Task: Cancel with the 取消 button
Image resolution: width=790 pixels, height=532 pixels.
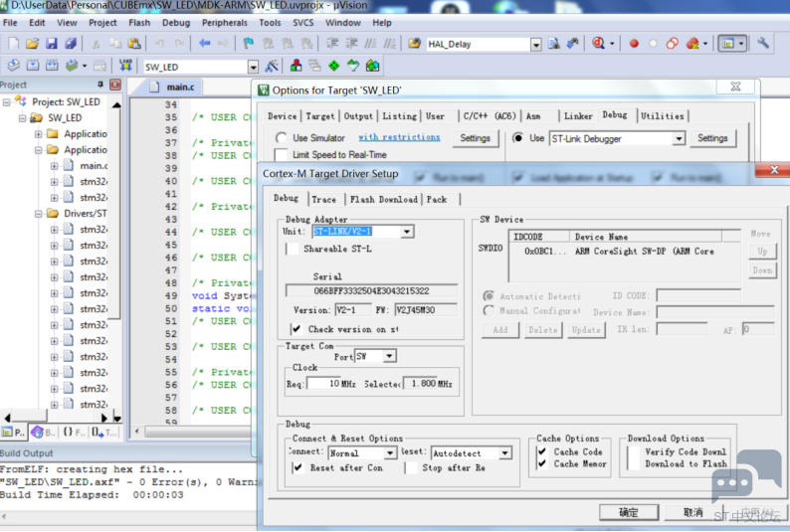Action: [x=693, y=512]
